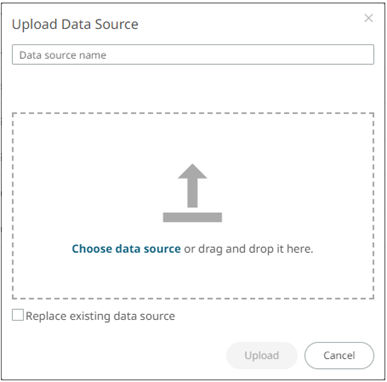Click the rounded Cancel button

tap(339, 355)
